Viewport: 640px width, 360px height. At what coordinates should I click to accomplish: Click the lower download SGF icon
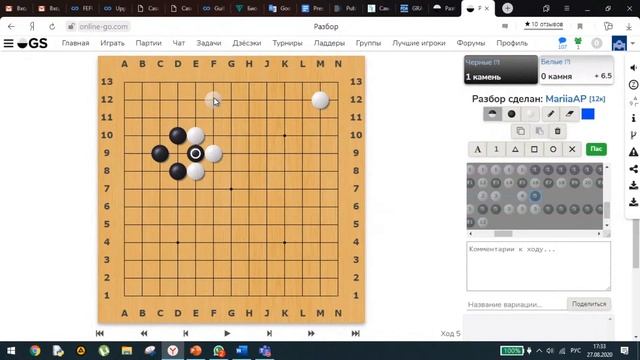point(633,202)
